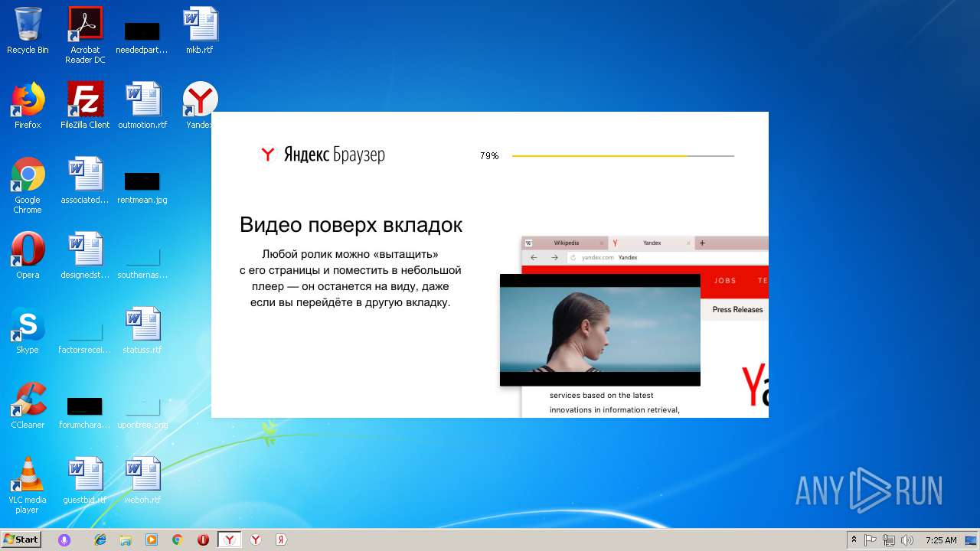The width and height of the screenshot is (980, 551).
Task: Launch the Skype desktop shortcut
Action: point(28,331)
